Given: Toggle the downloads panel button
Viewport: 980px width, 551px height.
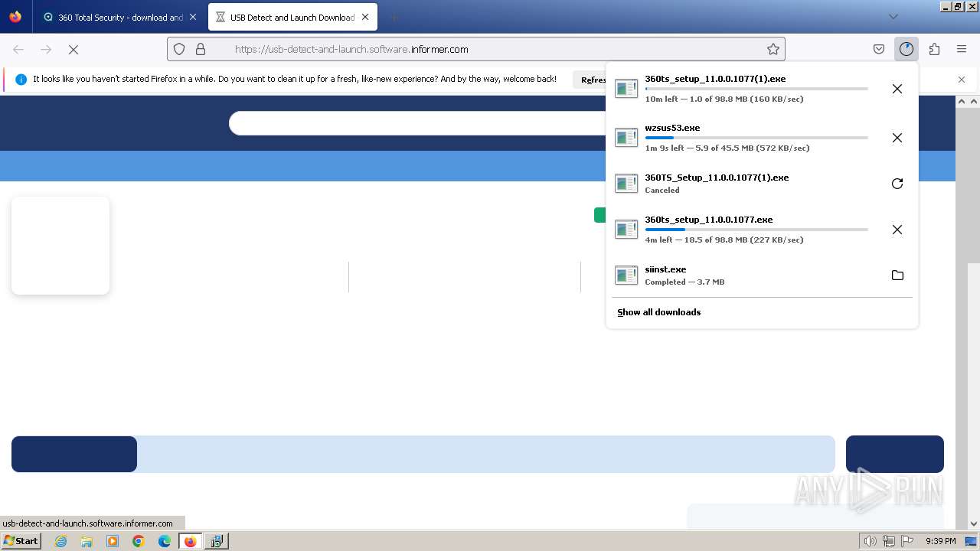Looking at the screenshot, I should click(906, 49).
